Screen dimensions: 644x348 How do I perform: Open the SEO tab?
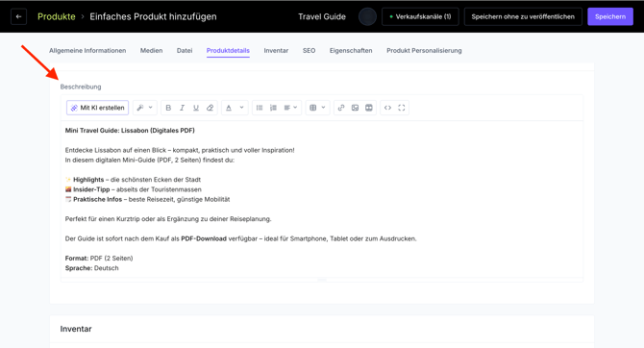point(309,51)
